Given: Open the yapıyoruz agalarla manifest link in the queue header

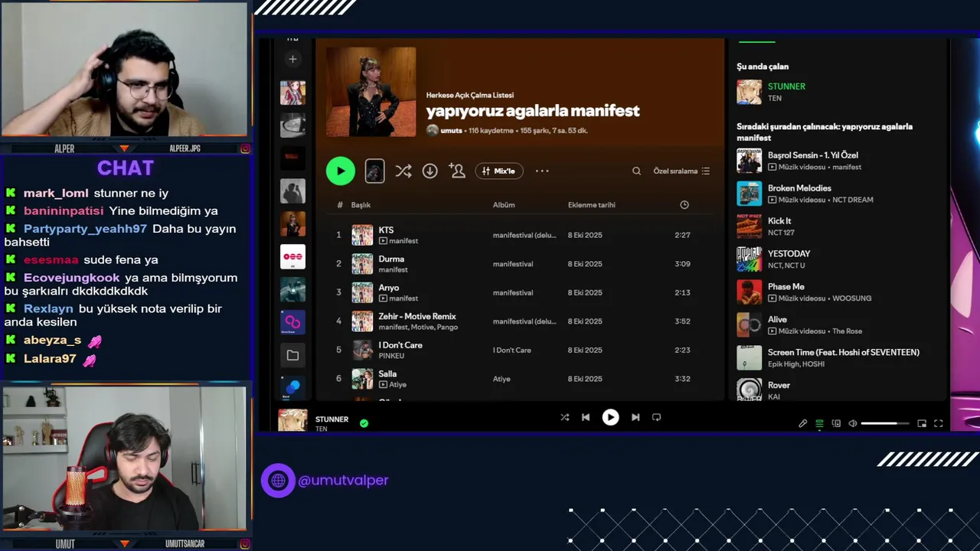Looking at the screenshot, I should (x=825, y=132).
